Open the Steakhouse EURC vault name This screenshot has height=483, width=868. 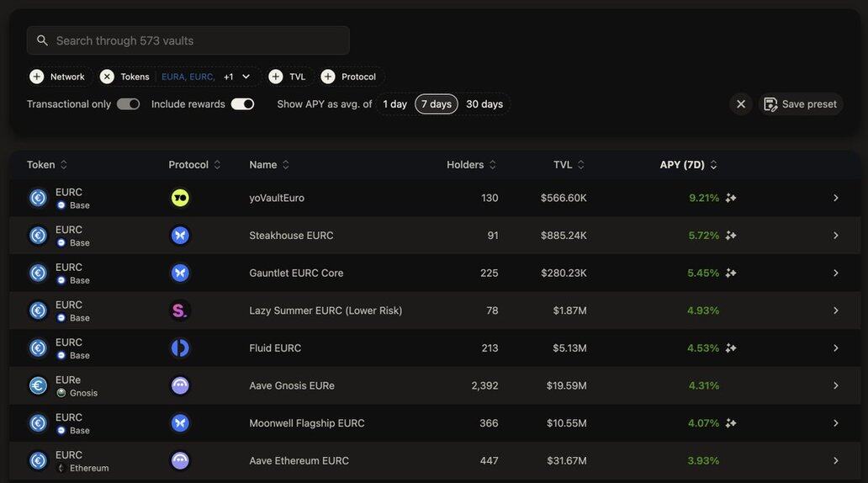(x=291, y=236)
